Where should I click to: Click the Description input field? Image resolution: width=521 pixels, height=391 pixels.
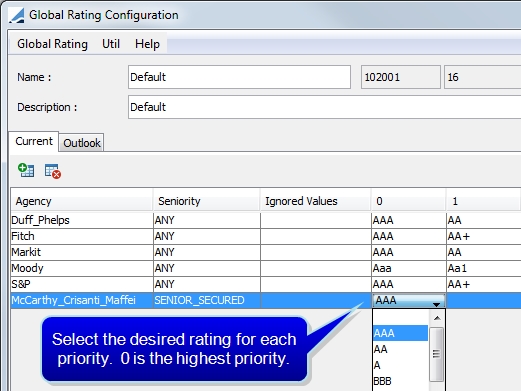pyautogui.click(x=324, y=107)
